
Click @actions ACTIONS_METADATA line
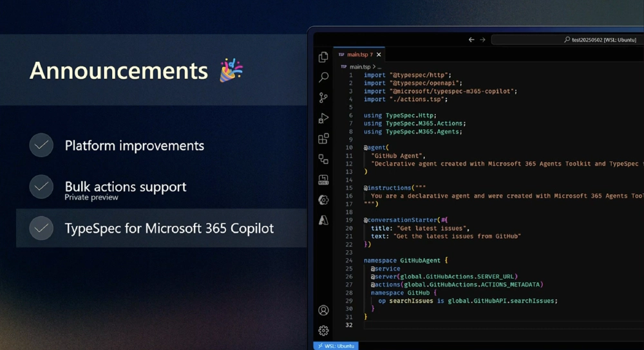(457, 284)
